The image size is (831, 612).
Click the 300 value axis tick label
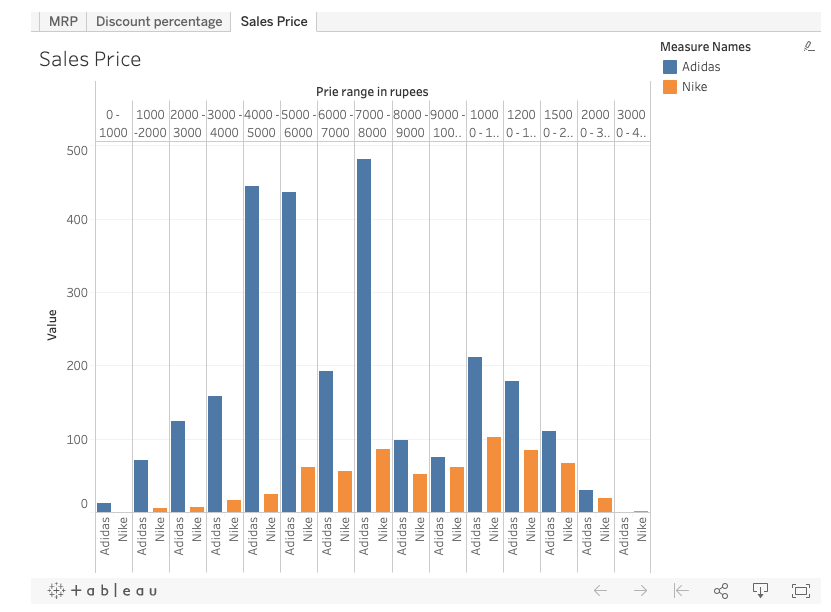point(77,293)
